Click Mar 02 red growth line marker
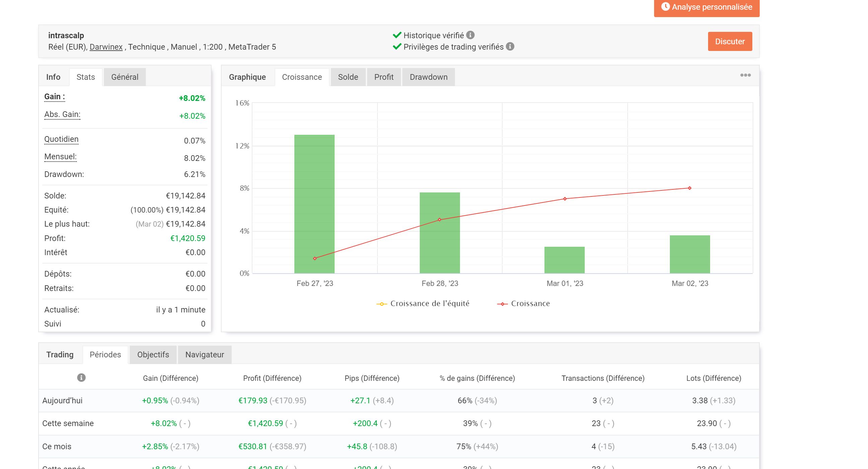This screenshot has width=868, height=469. pos(689,188)
